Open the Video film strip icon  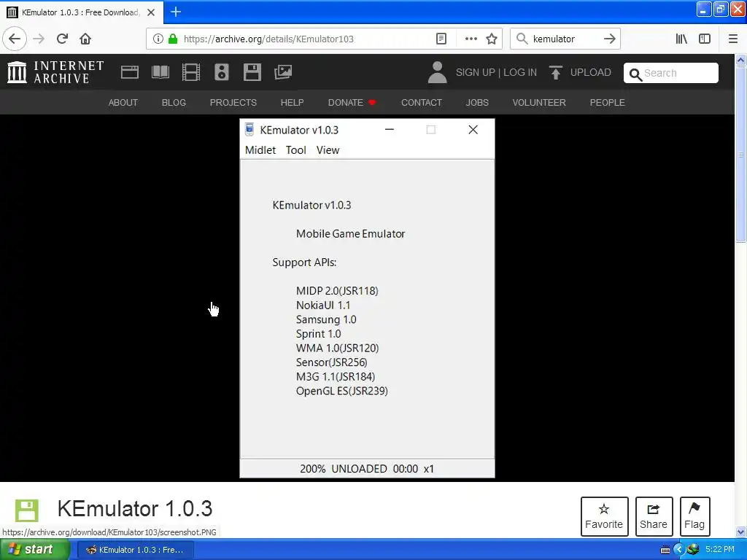pyautogui.click(x=191, y=72)
